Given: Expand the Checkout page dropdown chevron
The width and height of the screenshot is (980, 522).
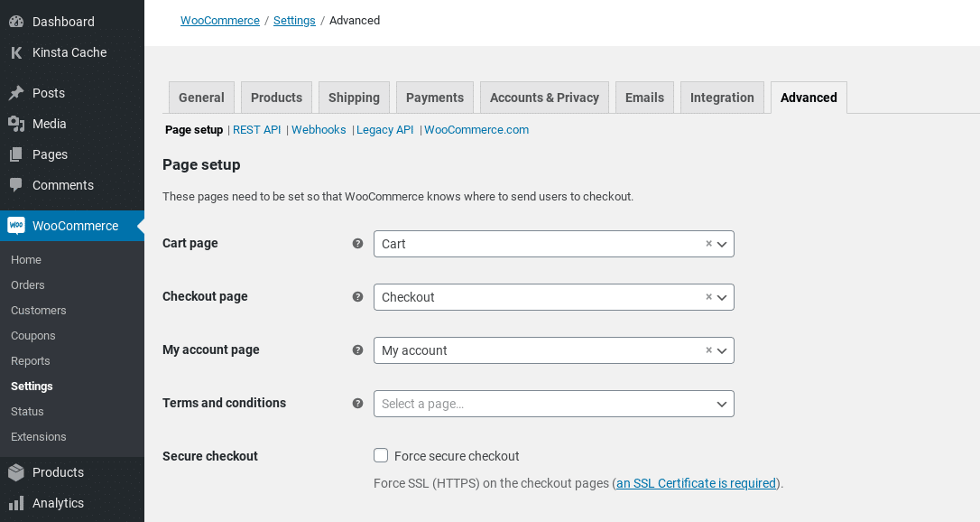Looking at the screenshot, I should 721,297.
